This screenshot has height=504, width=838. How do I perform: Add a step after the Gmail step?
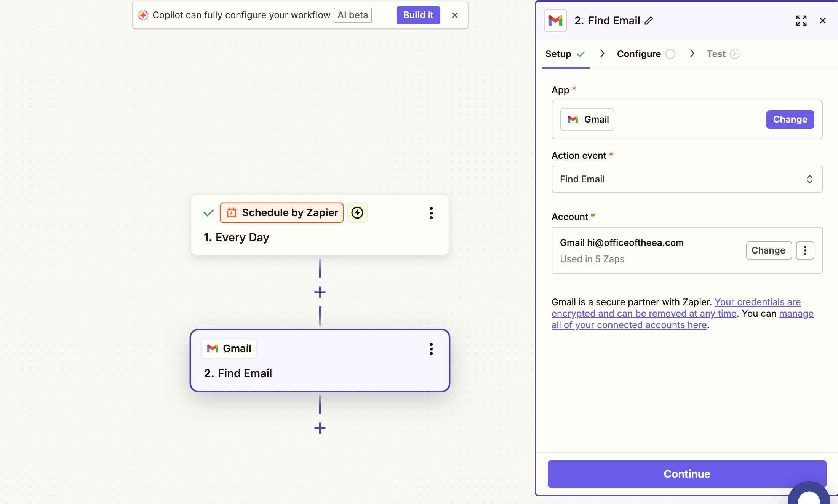[320, 428]
